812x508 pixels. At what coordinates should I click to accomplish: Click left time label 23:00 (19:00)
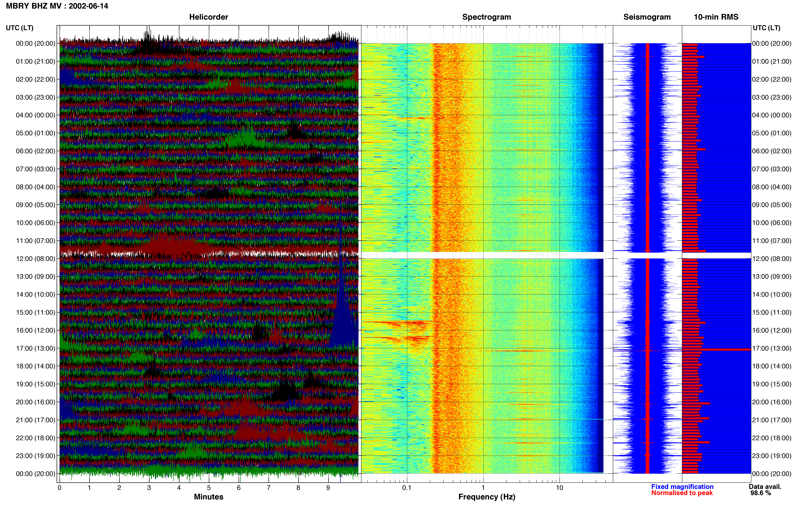pos(36,456)
